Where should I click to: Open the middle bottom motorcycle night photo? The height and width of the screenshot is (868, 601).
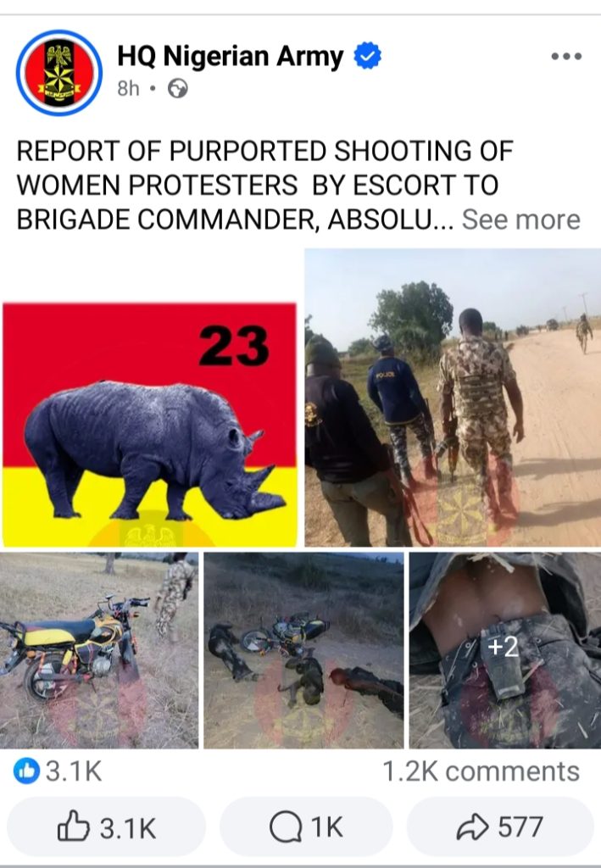point(303,650)
